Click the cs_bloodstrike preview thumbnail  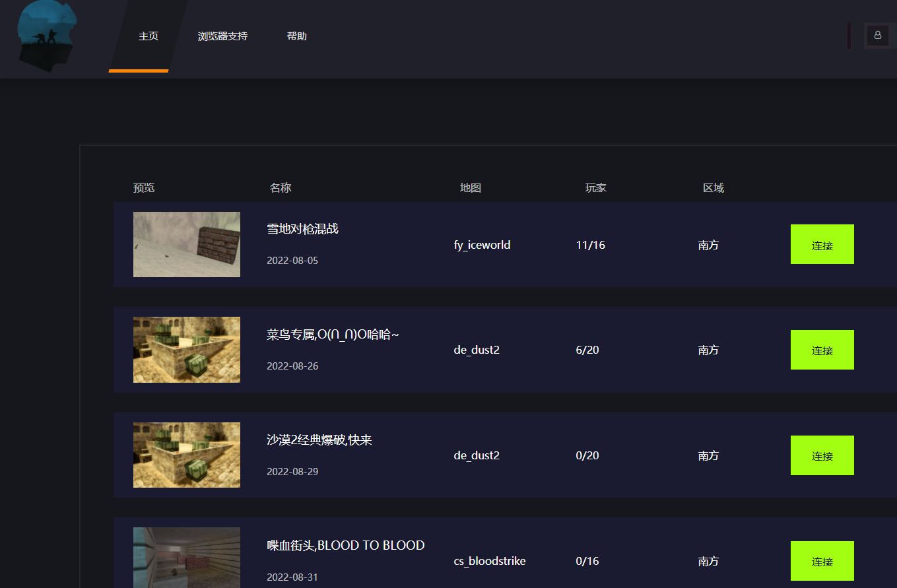click(187, 558)
